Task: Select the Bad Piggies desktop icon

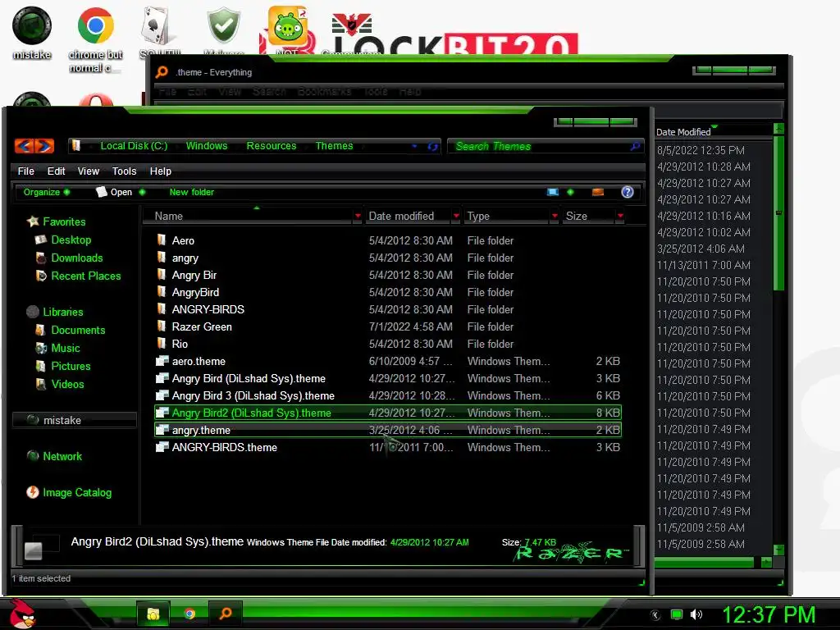Action: click(x=288, y=30)
